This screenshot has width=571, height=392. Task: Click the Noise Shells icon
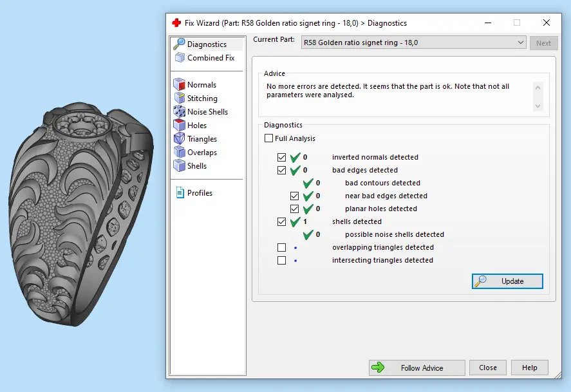click(x=179, y=111)
